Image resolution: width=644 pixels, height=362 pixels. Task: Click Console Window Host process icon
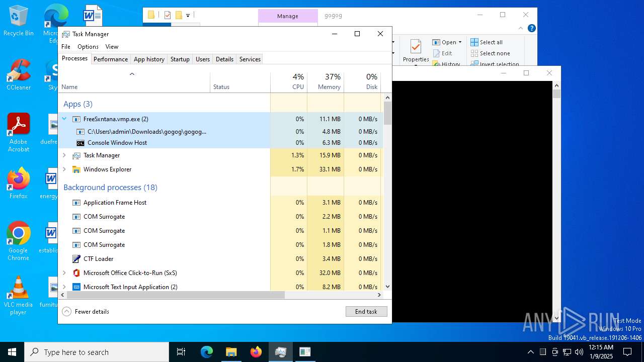[80, 143]
